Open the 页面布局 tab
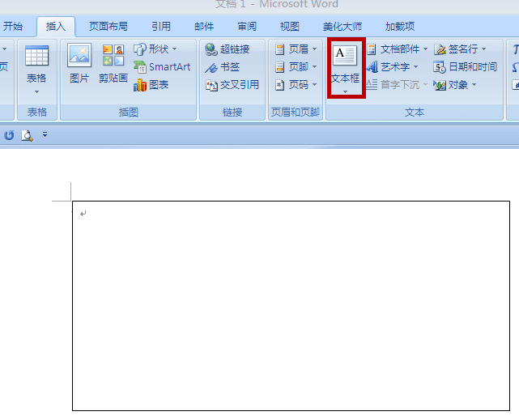519x420 pixels. coord(108,26)
